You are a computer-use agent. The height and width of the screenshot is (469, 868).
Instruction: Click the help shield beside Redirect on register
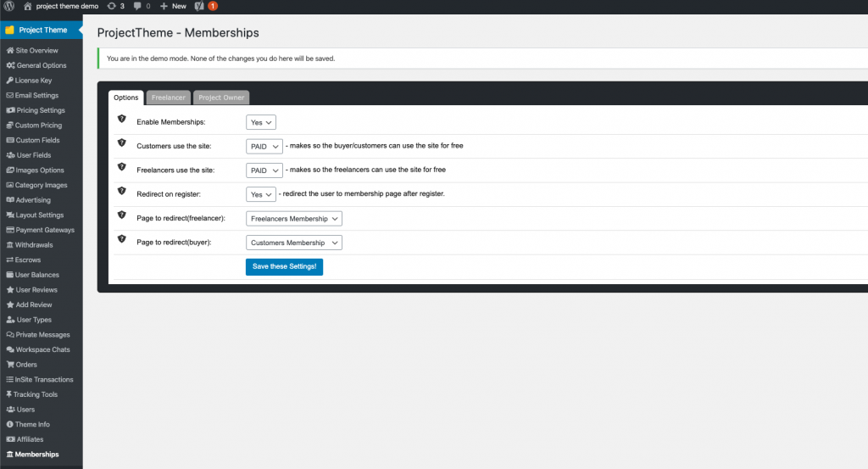point(122,191)
